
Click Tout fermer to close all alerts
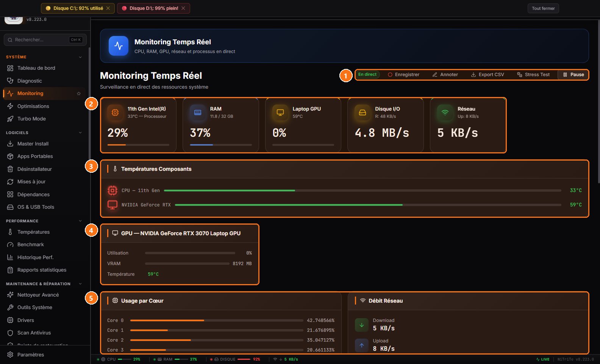point(543,8)
